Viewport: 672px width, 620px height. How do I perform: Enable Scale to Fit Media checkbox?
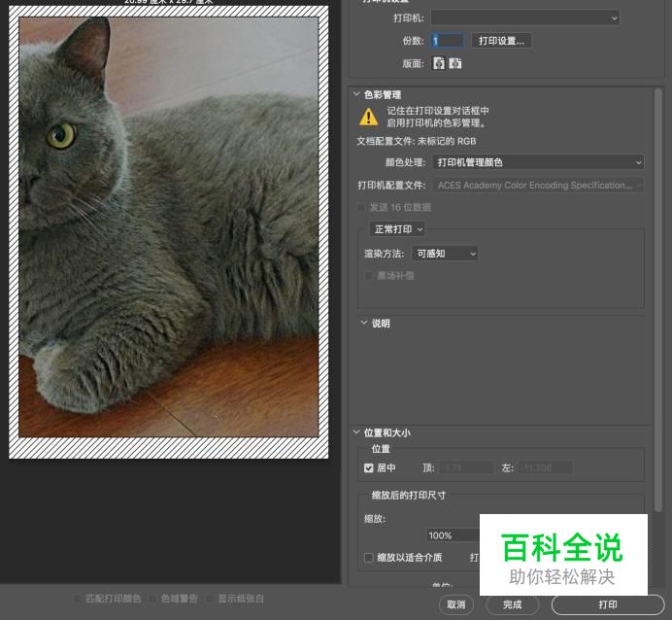(x=369, y=558)
